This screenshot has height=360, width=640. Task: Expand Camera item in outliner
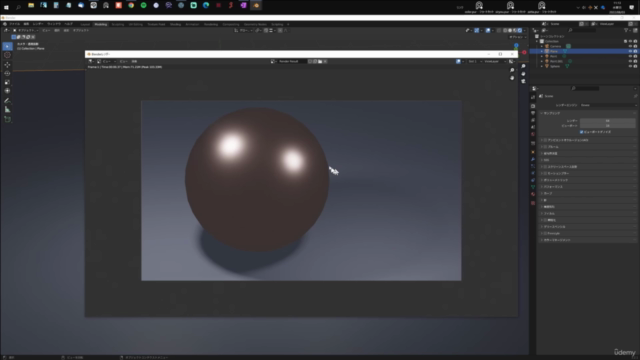point(542,46)
